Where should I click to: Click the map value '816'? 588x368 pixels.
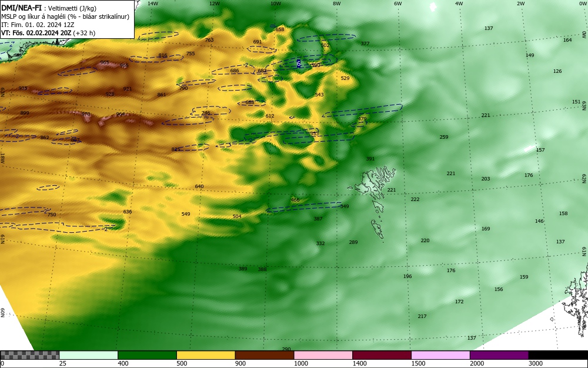(x=163, y=55)
